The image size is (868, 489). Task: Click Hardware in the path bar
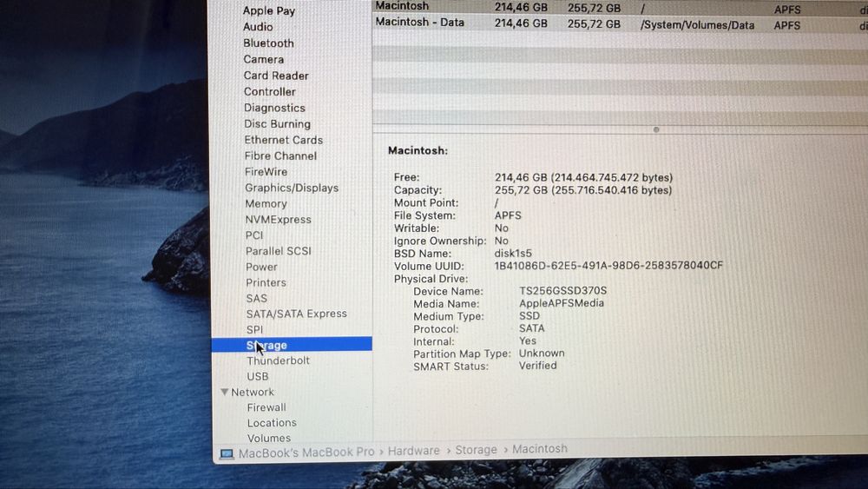tap(413, 451)
